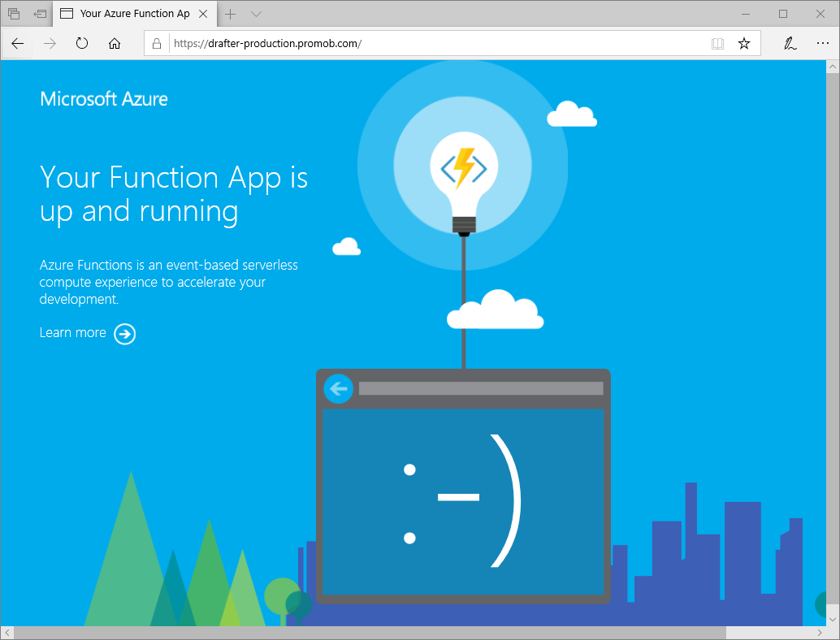
Task: Click the horizontal scrollbar left arrow
Action: [7, 633]
